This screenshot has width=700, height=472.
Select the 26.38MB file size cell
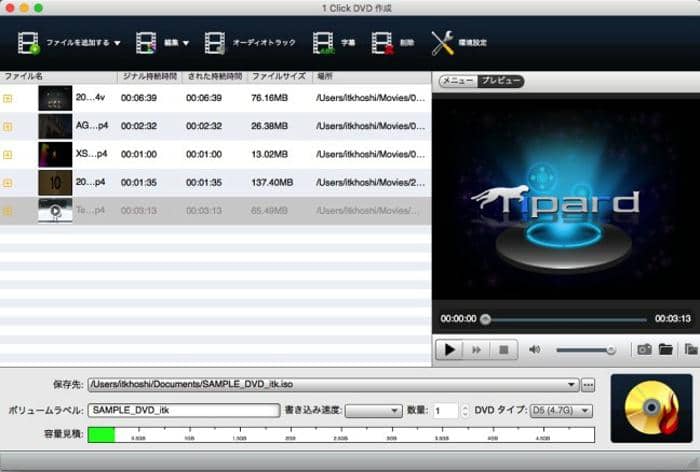(x=269, y=126)
